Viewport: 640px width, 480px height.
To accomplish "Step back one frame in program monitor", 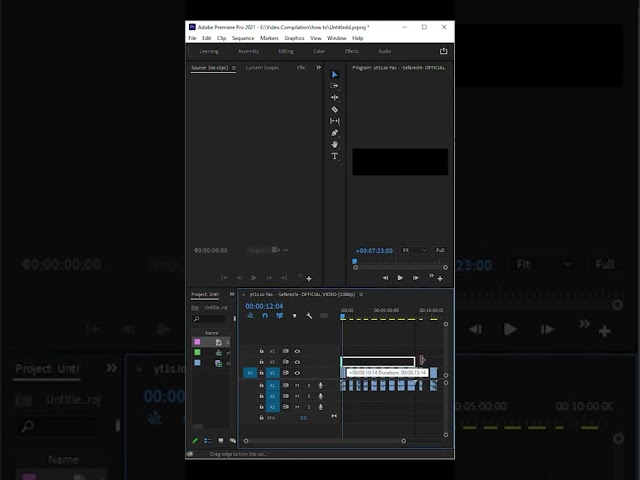I will tap(385, 278).
